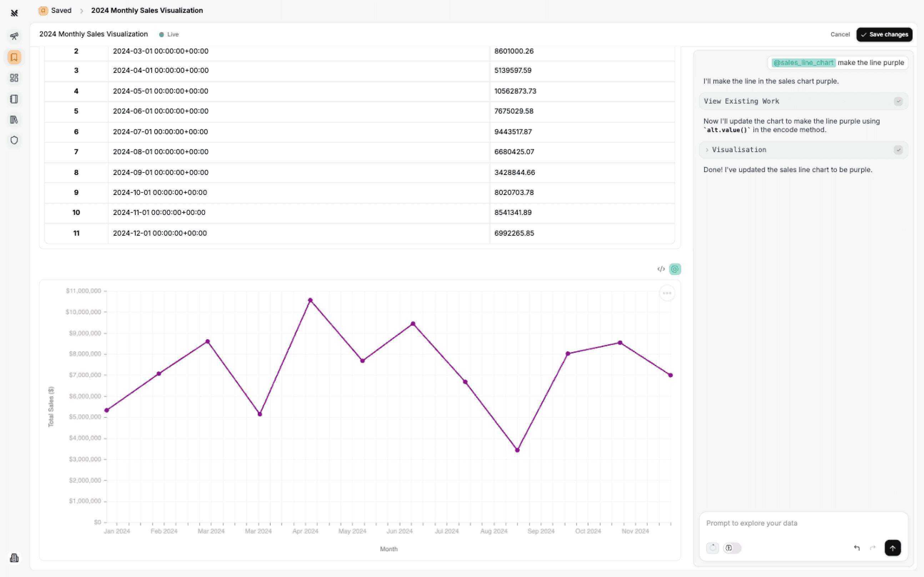
Task: Open the dashboards grid icon in sidebar
Action: 14,78
